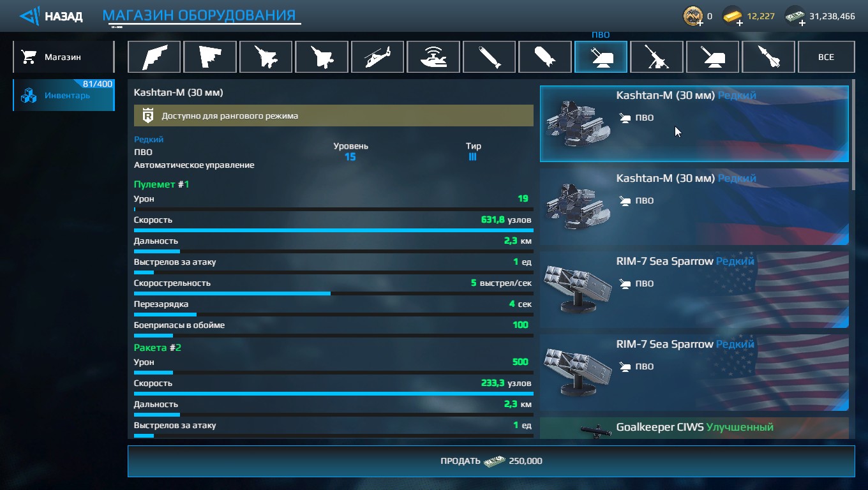Select the second Kashtan-M (30 мм) item

pyautogui.click(x=694, y=207)
